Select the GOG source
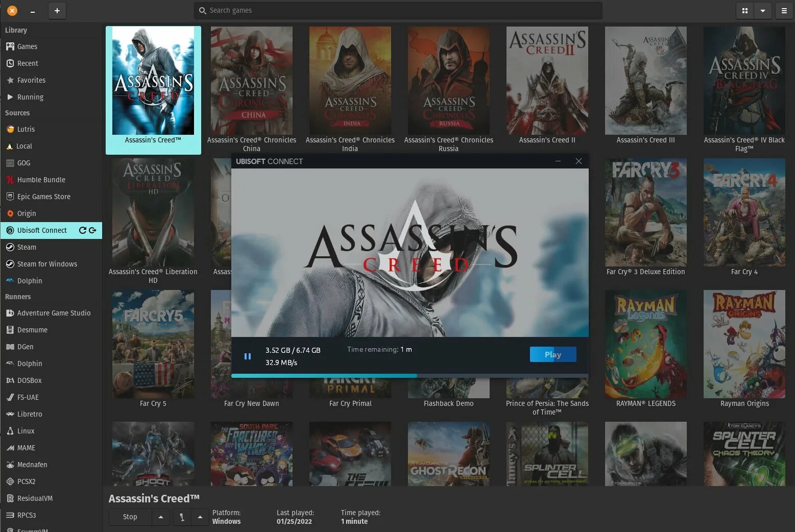The image size is (795, 532). [x=51, y=163]
